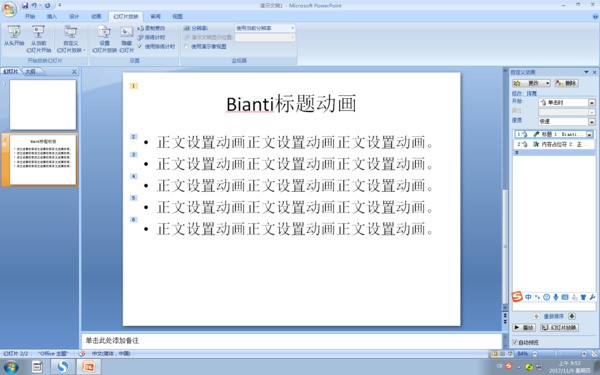
Task: Click Play (播放) button in animation pane
Action: [523, 328]
